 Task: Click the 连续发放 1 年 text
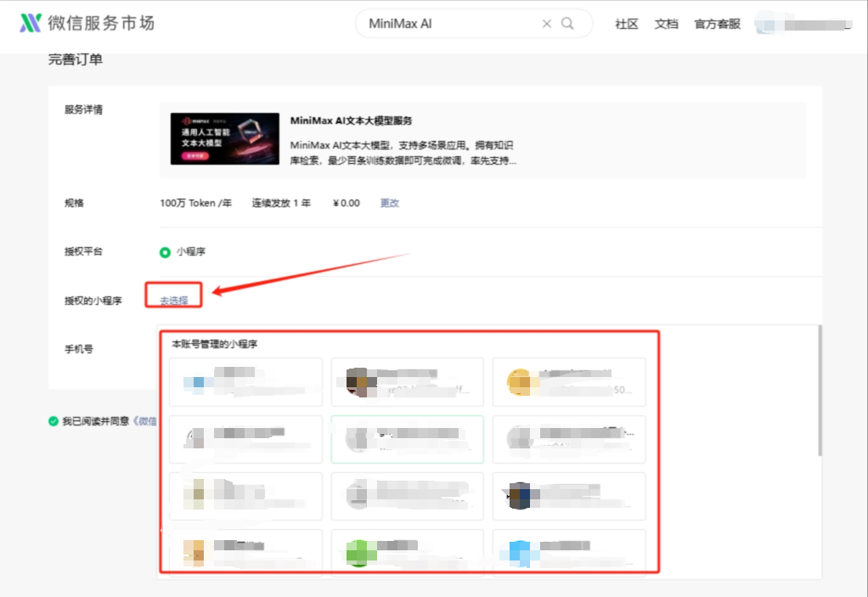pyautogui.click(x=281, y=203)
